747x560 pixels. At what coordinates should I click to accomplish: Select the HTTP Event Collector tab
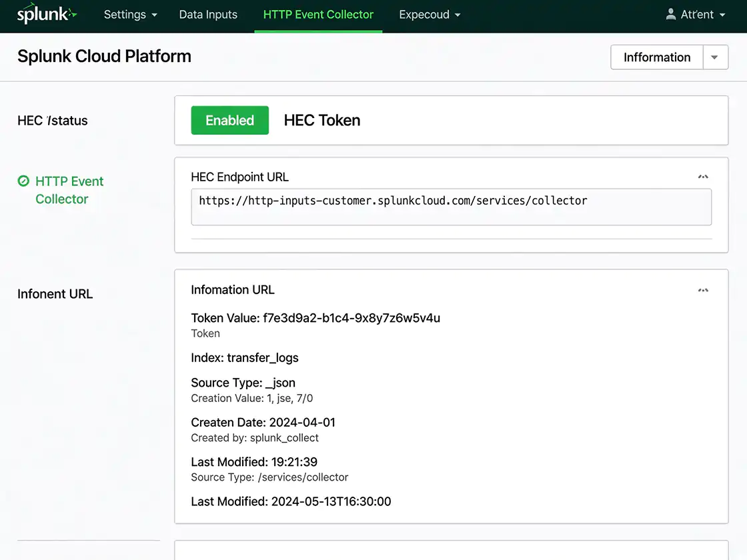(318, 15)
